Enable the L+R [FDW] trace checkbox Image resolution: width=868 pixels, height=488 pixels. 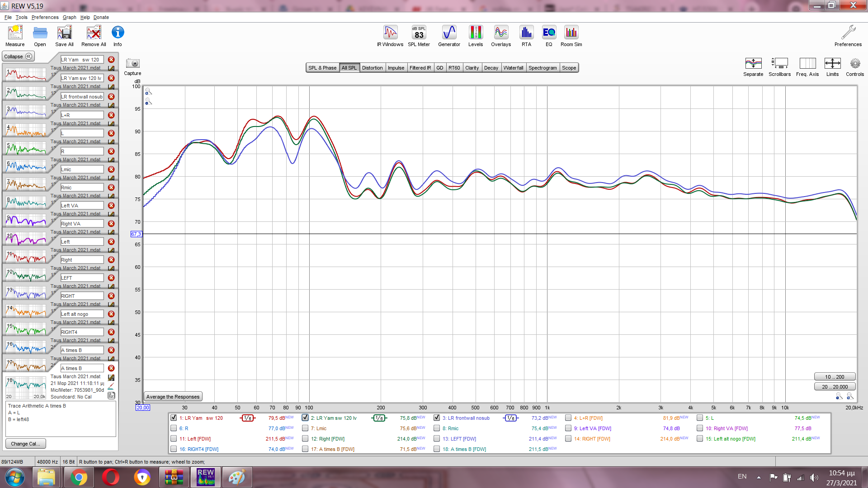pyautogui.click(x=568, y=418)
